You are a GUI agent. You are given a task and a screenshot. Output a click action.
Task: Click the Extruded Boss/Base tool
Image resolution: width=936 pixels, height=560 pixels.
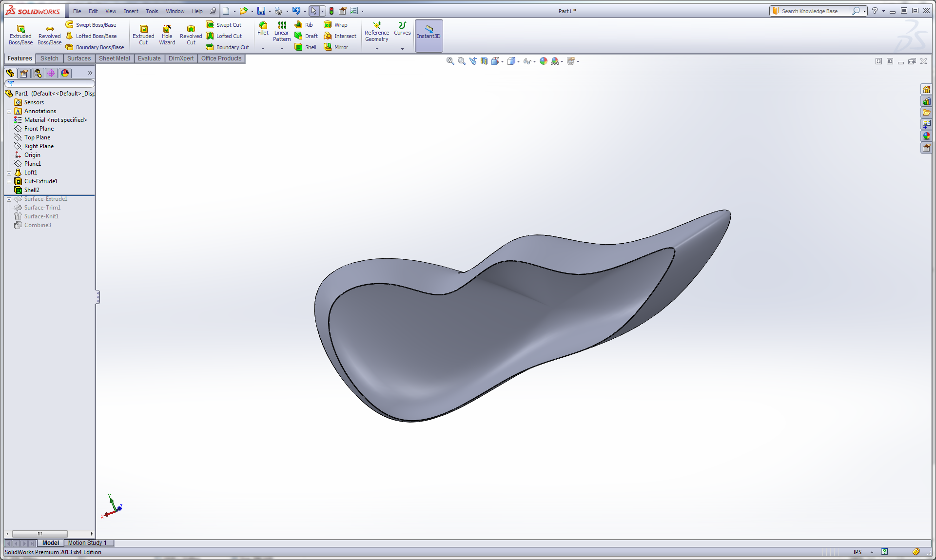[x=20, y=35]
